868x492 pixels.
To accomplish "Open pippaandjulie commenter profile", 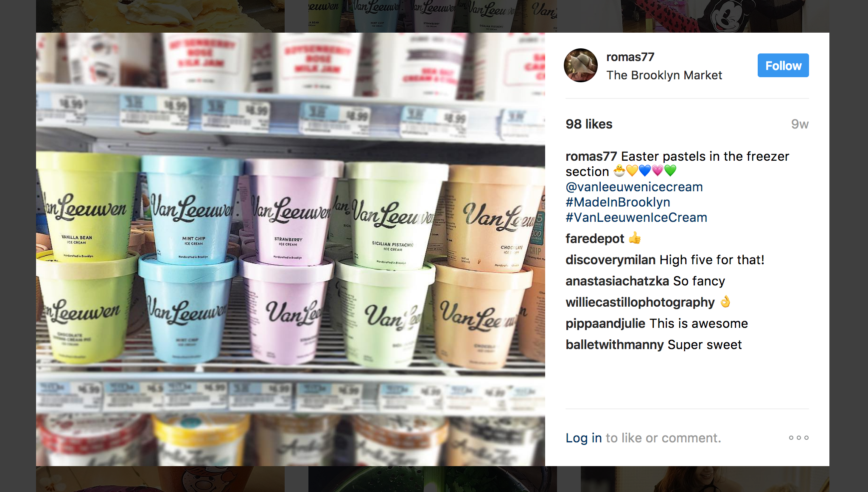I will (x=605, y=323).
